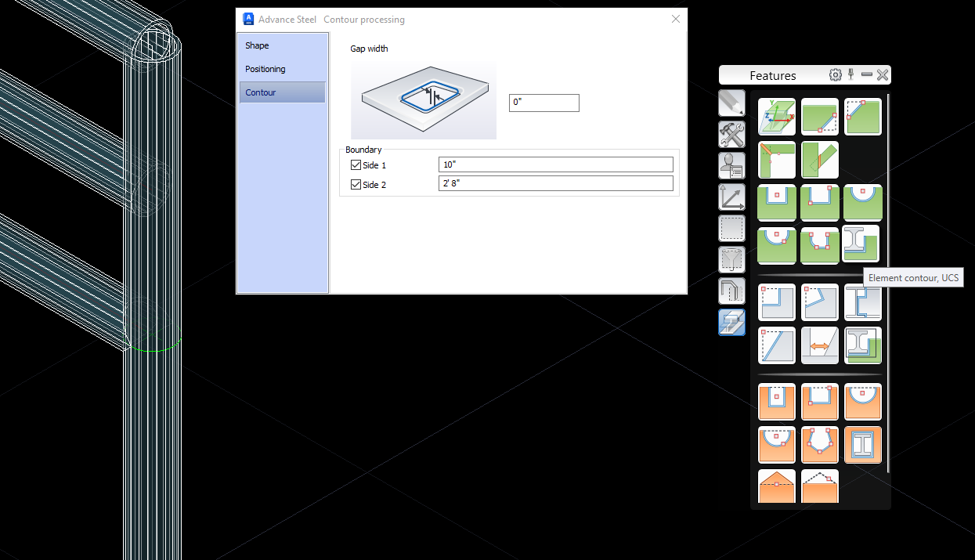Switch to the Shape page
The image size is (975, 560).
[257, 45]
